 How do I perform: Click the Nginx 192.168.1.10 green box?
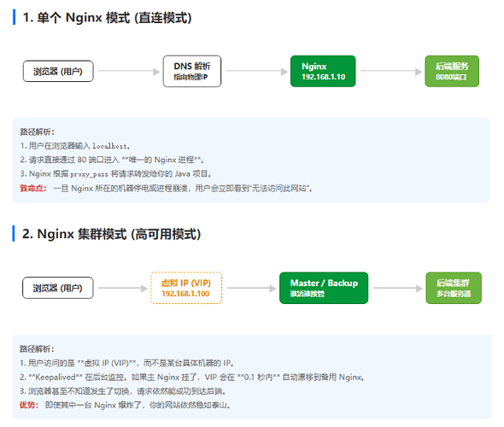(323, 71)
